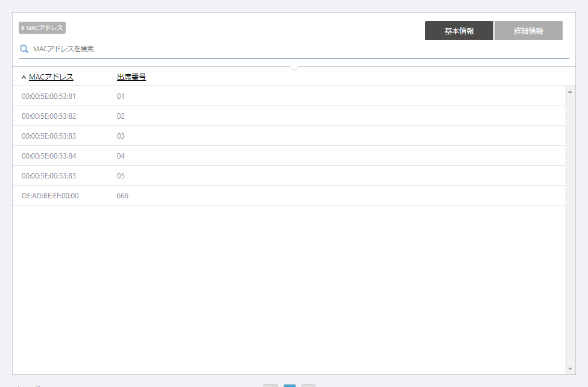Click attendance number 03
The height and width of the screenshot is (387, 588).
(x=121, y=136)
